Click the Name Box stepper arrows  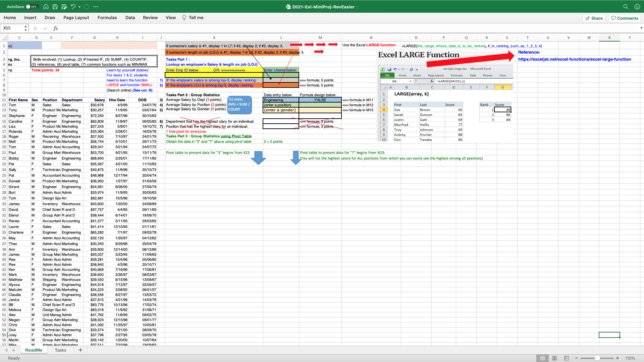pos(25,28)
